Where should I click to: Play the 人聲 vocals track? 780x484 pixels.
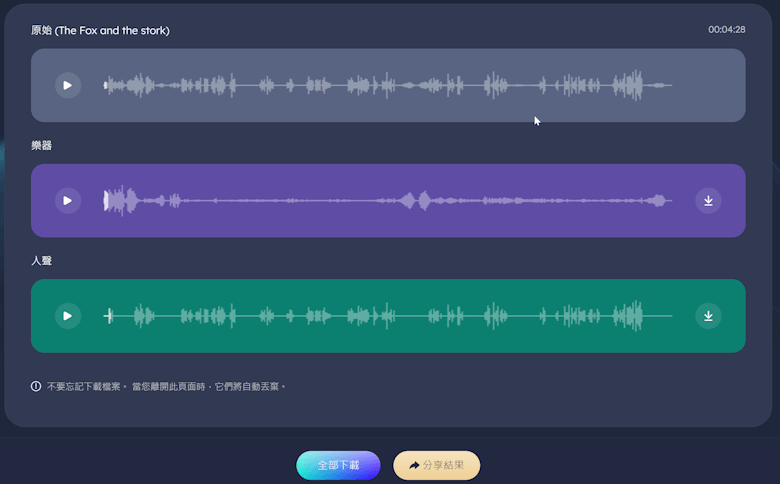(x=68, y=316)
